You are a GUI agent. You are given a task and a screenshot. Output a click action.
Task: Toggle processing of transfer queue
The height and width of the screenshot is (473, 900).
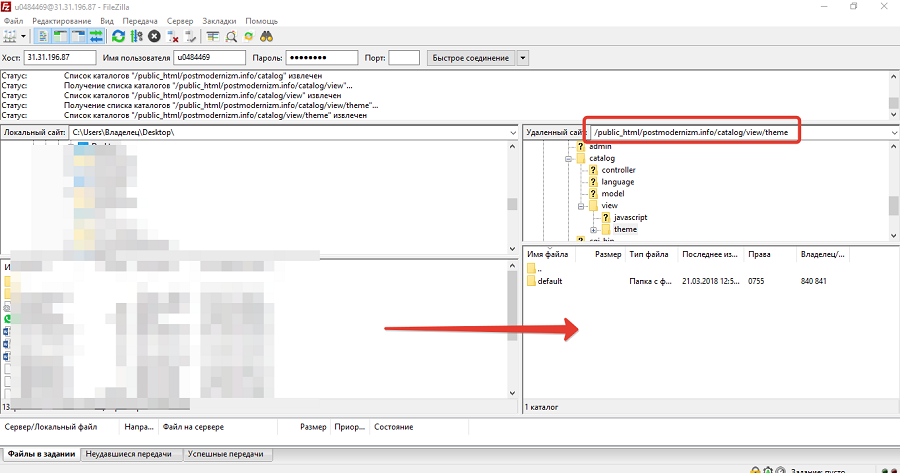(137, 37)
